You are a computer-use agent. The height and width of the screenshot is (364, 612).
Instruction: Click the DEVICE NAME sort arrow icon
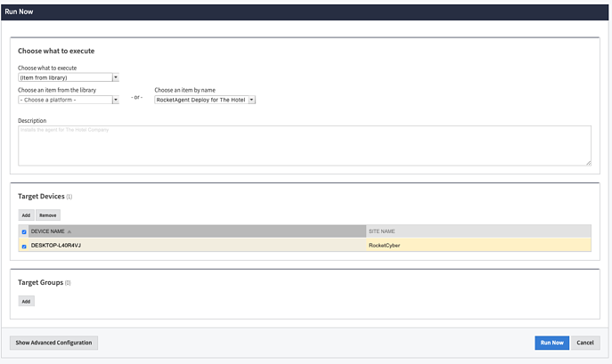coord(69,231)
